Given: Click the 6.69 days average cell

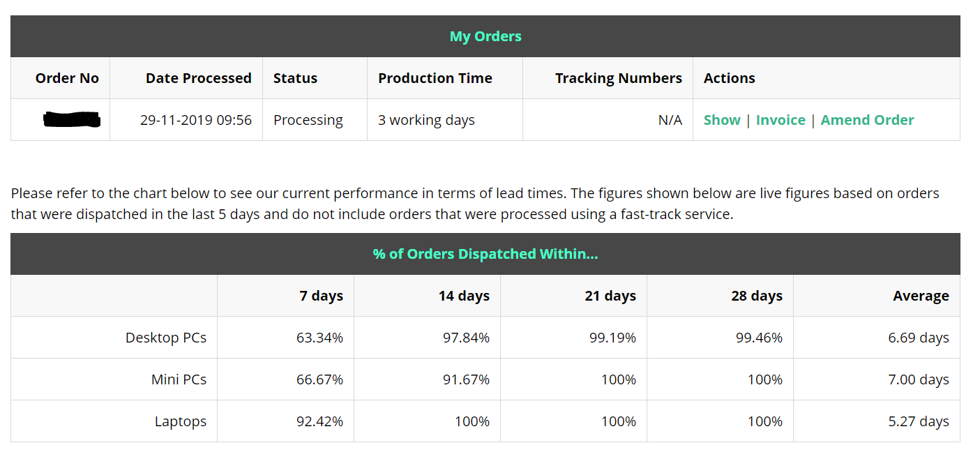Looking at the screenshot, I should 918,338.
